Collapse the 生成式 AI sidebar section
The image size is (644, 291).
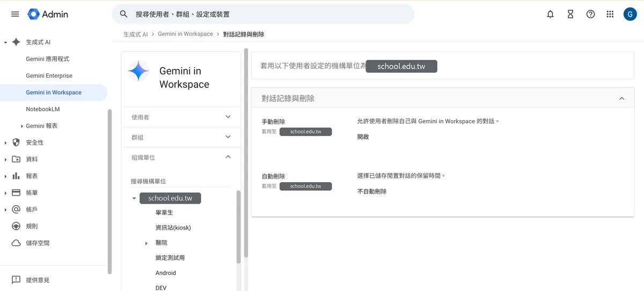pos(5,42)
